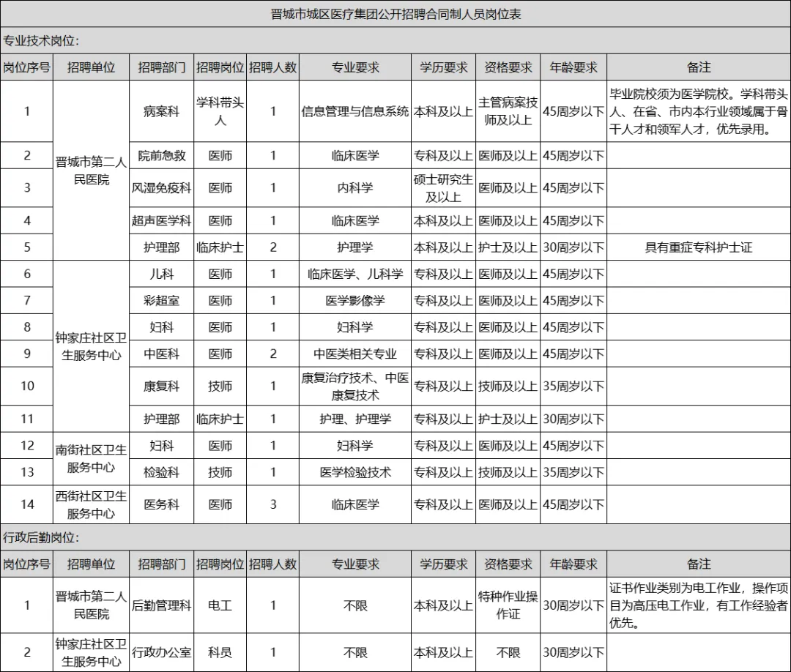Select the 医学检验技术 major cell
Image resolution: width=791 pixels, height=672 pixels.
tap(355, 472)
